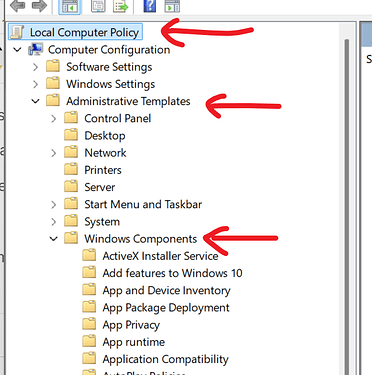Select Application Compatibility text
The width and height of the screenshot is (372, 375).
tap(165, 359)
